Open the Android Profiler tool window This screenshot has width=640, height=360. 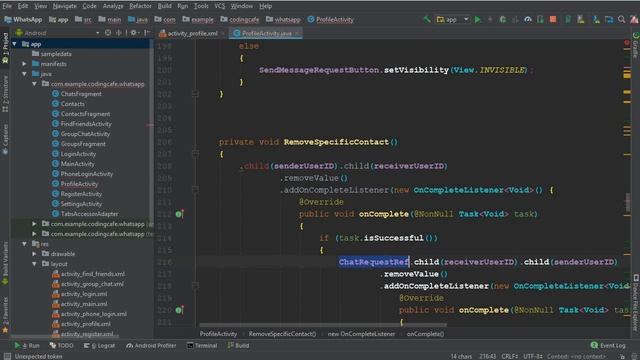(x=151, y=345)
